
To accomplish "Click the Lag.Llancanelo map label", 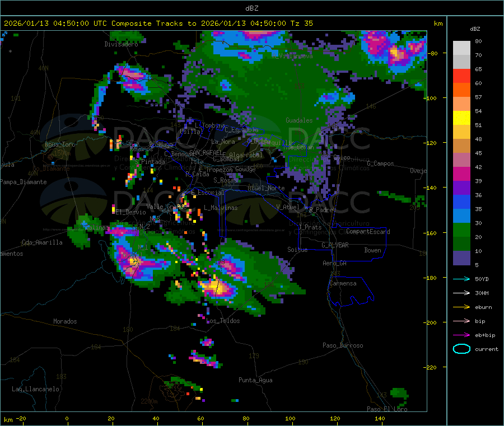I will tap(35, 389).
